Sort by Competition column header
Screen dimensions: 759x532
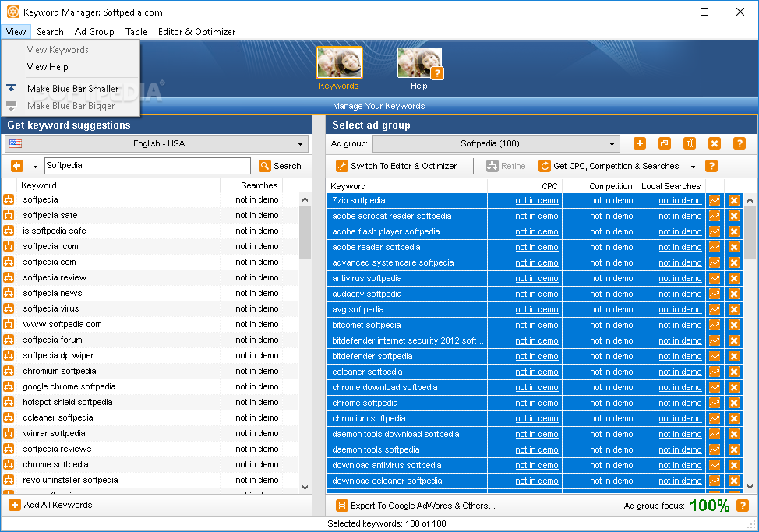coord(599,186)
